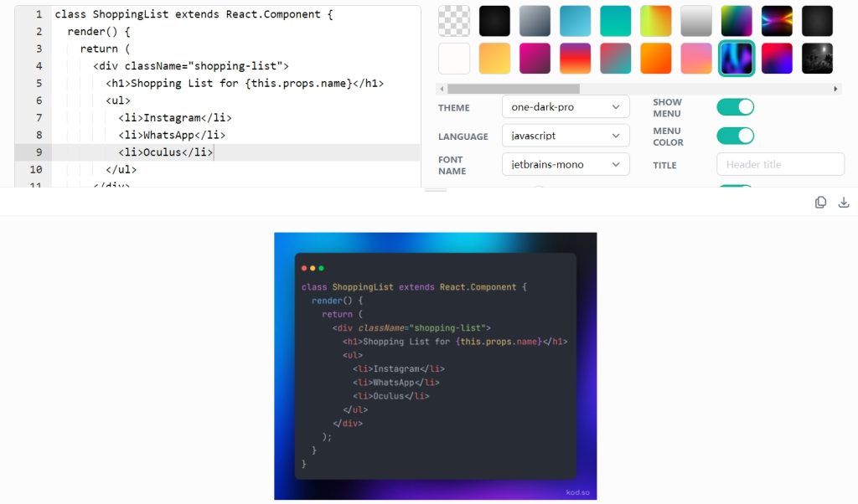Click the swatch scrollbar left arrow
Screen dimensions: 858x504
point(442,89)
